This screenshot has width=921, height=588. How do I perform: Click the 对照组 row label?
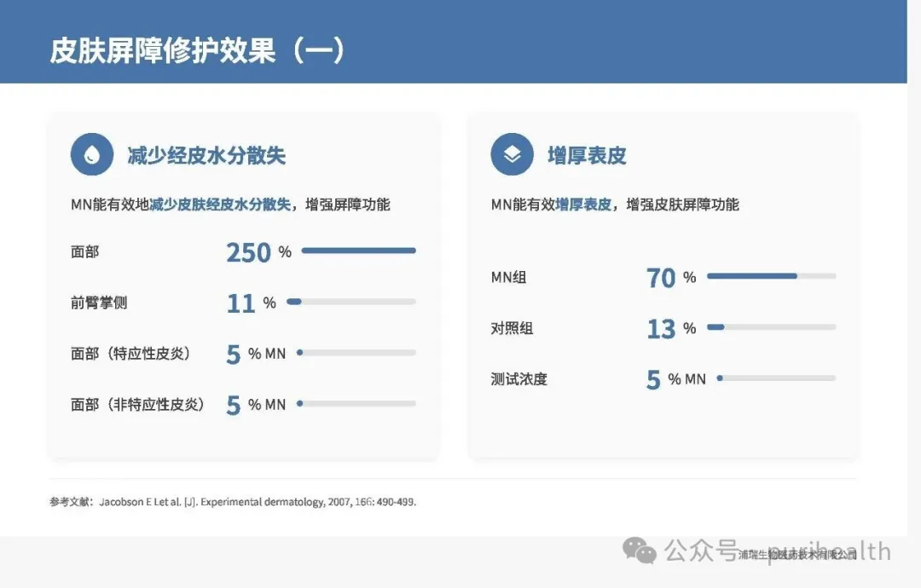pos(512,328)
